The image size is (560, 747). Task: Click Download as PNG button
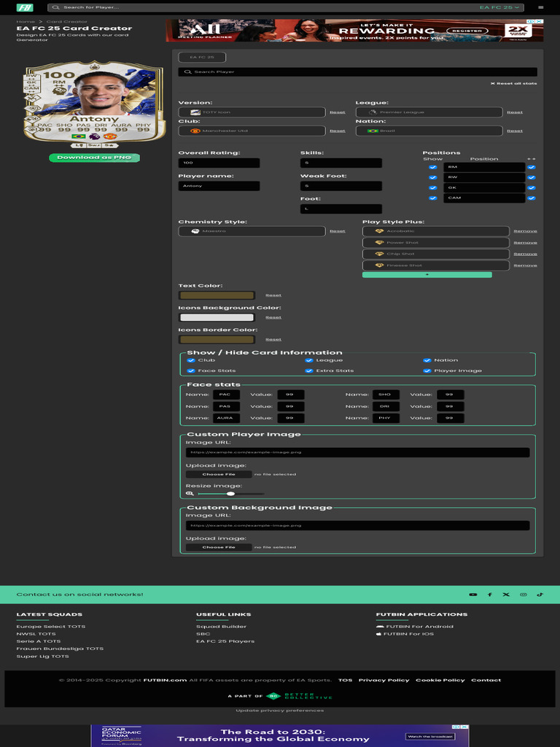coord(94,158)
